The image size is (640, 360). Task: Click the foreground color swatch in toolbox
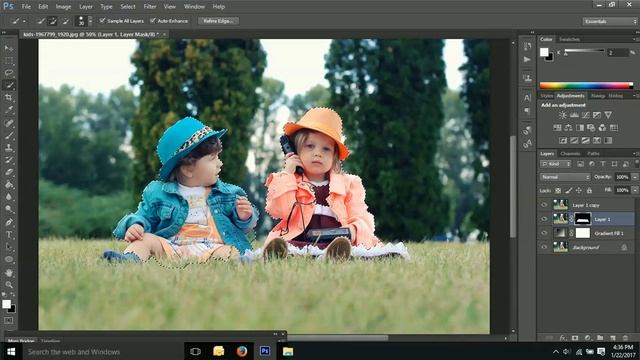pos(6,304)
